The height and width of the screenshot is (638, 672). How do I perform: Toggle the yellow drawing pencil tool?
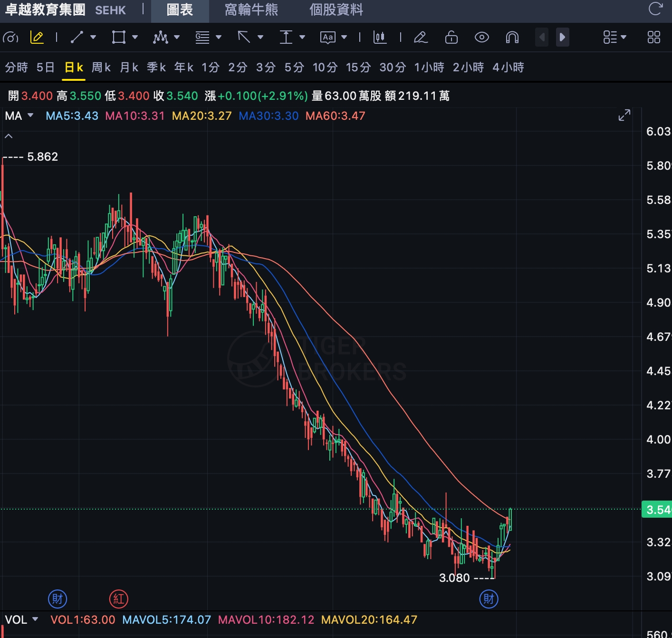[x=37, y=37]
